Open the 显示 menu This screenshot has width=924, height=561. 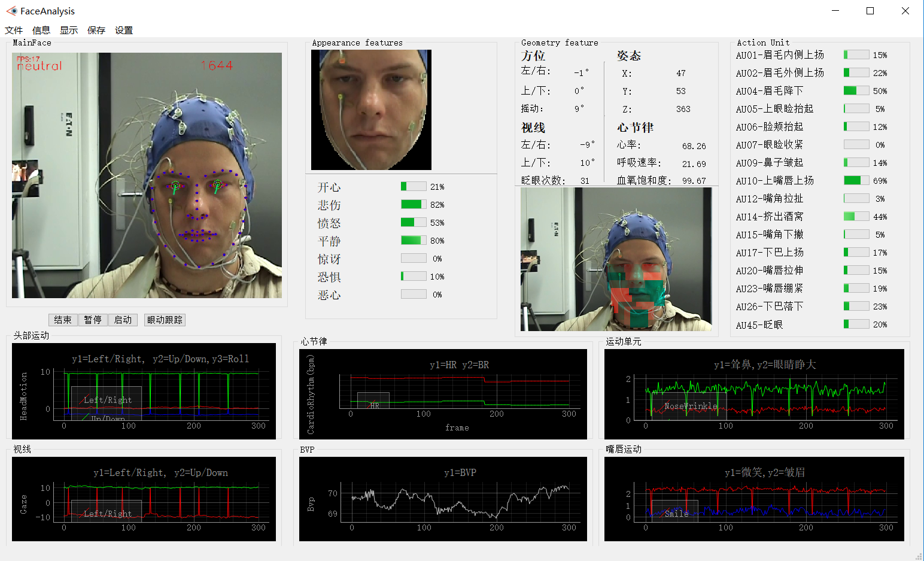tap(68, 30)
